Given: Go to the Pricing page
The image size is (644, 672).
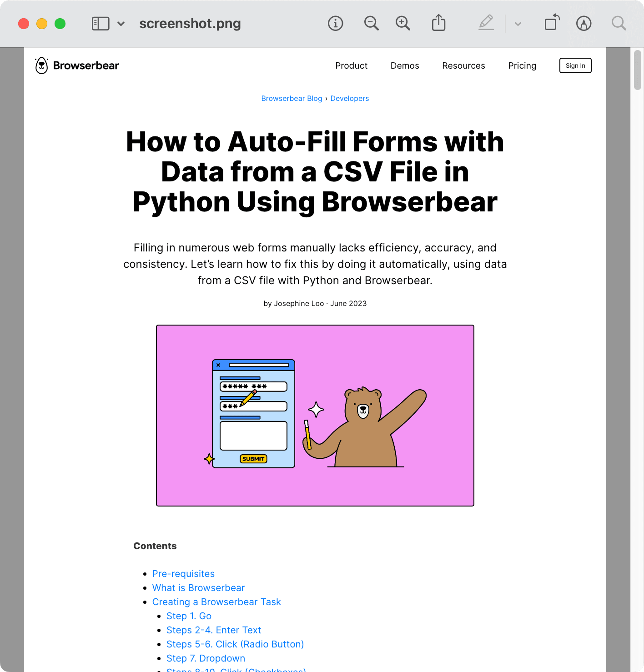Looking at the screenshot, I should [522, 65].
